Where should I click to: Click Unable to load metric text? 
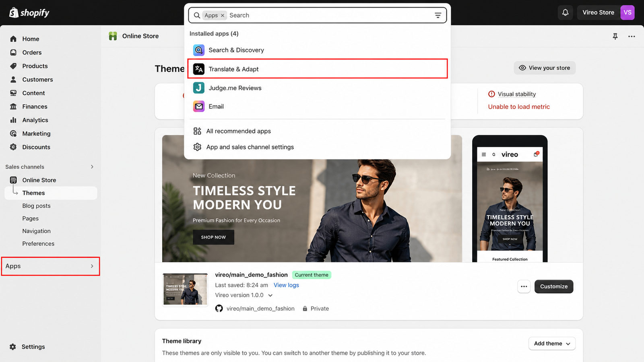519,107
